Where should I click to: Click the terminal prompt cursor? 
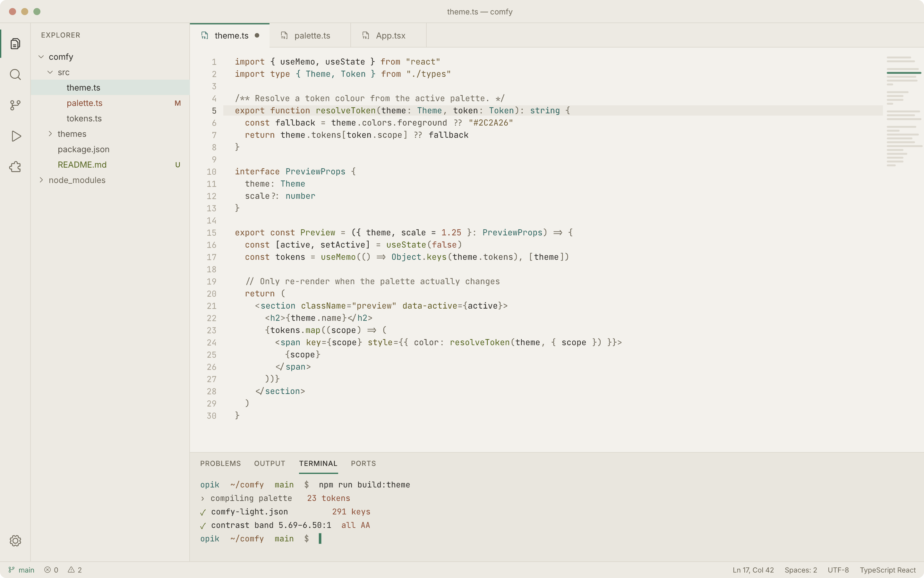320,538
